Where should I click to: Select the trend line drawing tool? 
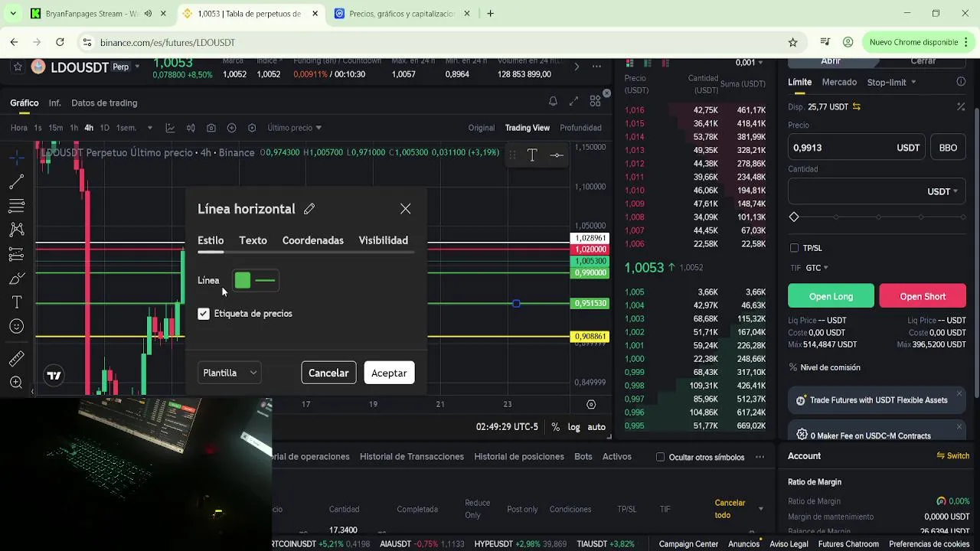pos(16,182)
